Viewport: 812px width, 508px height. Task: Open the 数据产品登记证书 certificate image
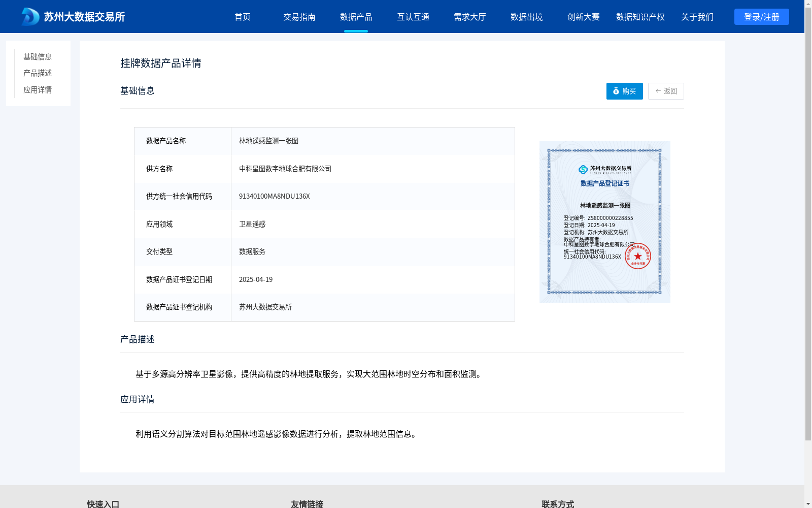(x=605, y=221)
